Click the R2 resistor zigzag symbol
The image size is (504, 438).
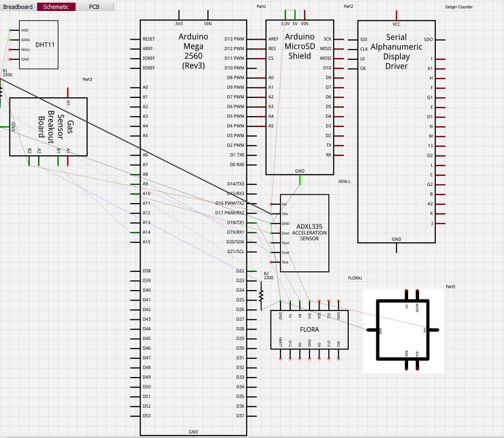point(261,296)
